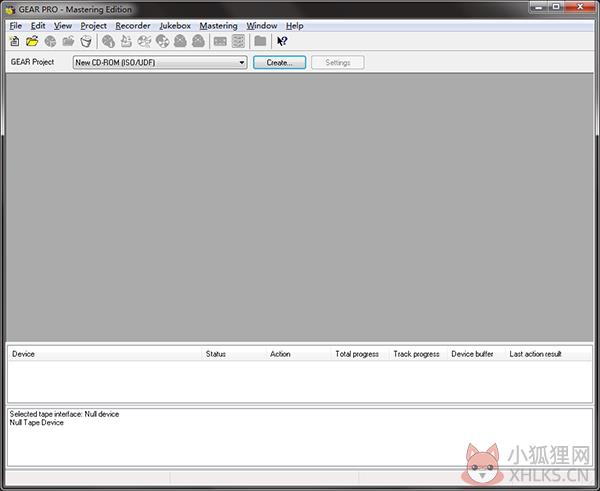Click the 'GEAR Project' label

33,62
